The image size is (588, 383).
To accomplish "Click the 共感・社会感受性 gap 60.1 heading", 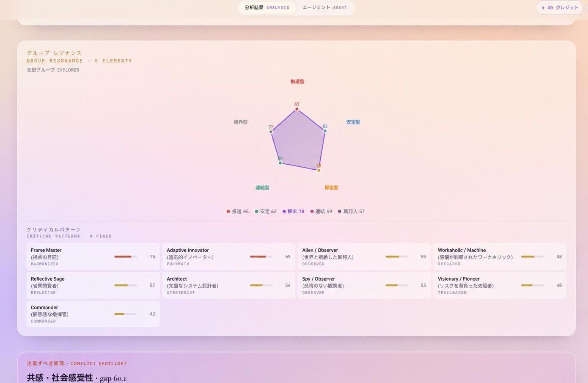I will (x=76, y=378).
